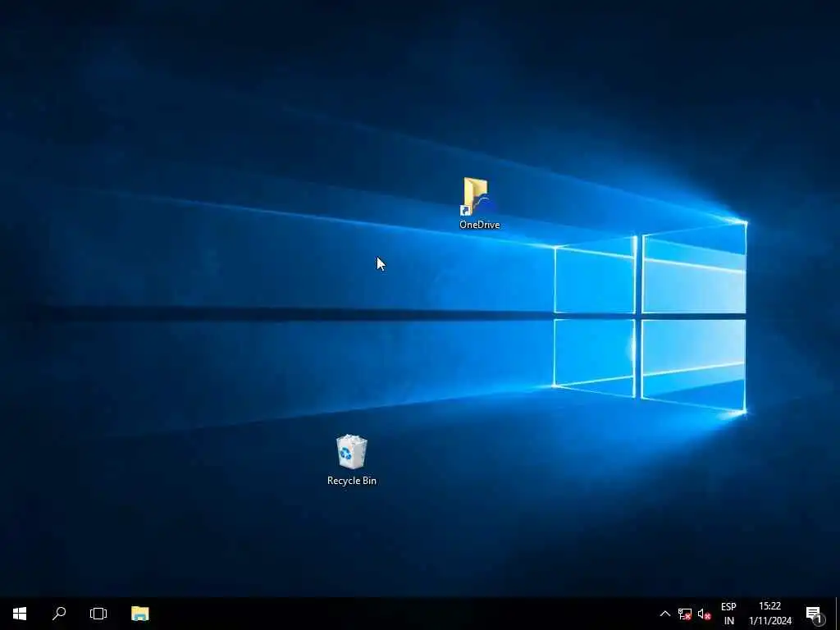Select the OneDrive shortcut on the desktop
The height and width of the screenshot is (630, 840).
[479, 203]
